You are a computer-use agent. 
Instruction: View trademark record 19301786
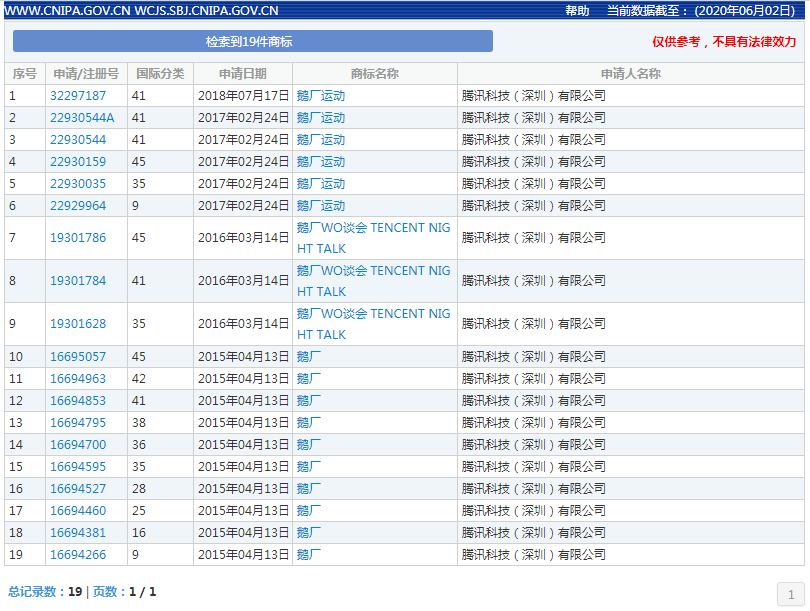pyautogui.click(x=78, y=238)
